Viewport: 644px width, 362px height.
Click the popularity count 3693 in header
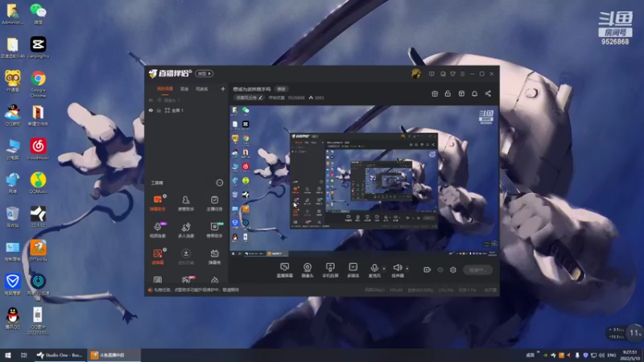(316, 97)
